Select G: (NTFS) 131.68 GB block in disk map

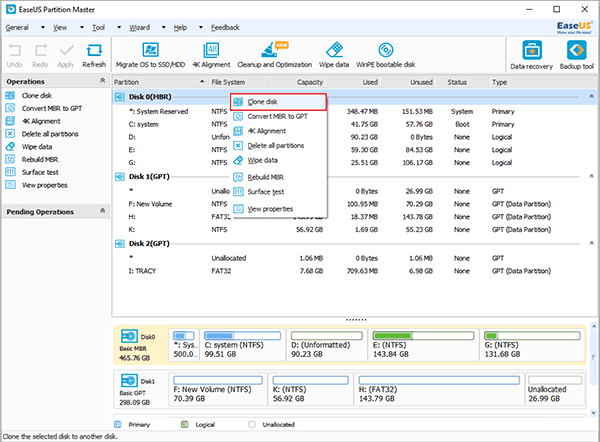pyautogui.click(x=532, y=345)
